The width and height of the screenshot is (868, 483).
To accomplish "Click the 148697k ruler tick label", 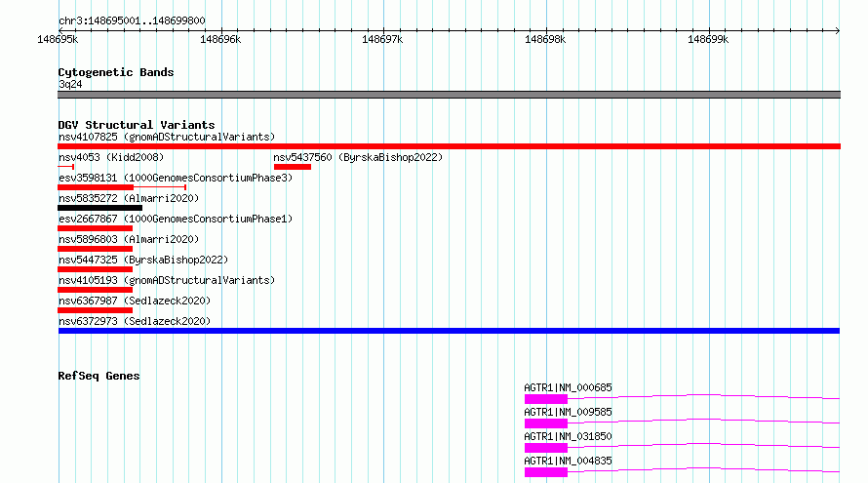I will pos(382,39).
